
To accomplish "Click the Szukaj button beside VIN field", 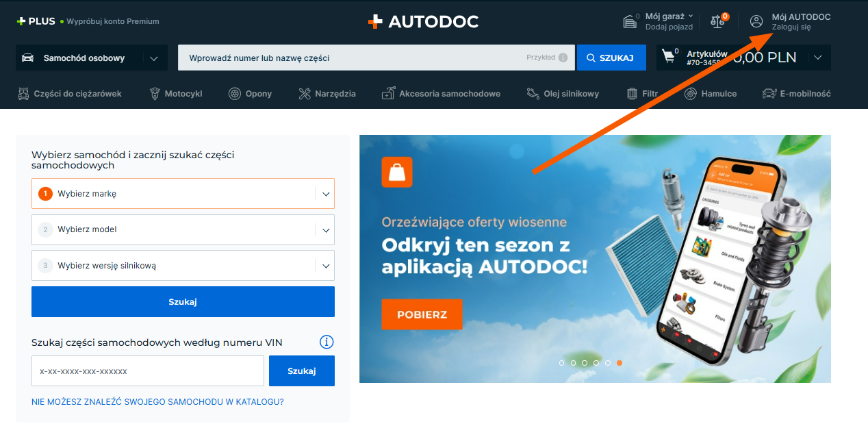I will (x=302, y=371).
